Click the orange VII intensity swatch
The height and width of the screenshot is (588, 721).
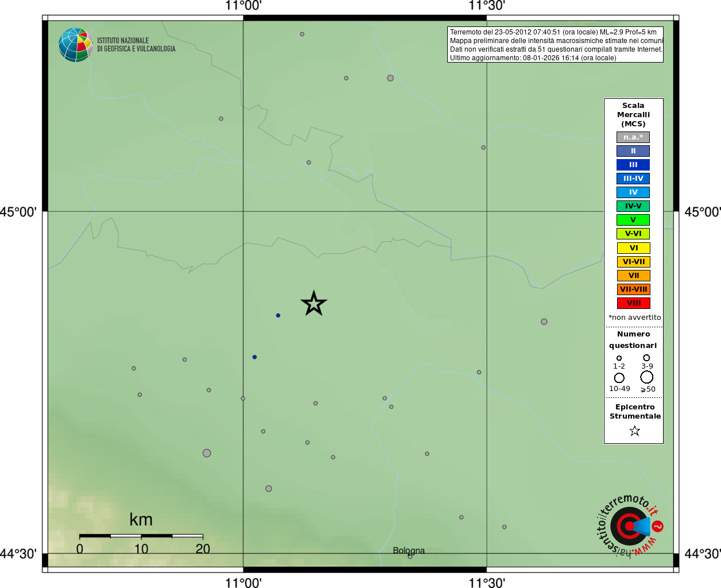(x=633, y=276)
